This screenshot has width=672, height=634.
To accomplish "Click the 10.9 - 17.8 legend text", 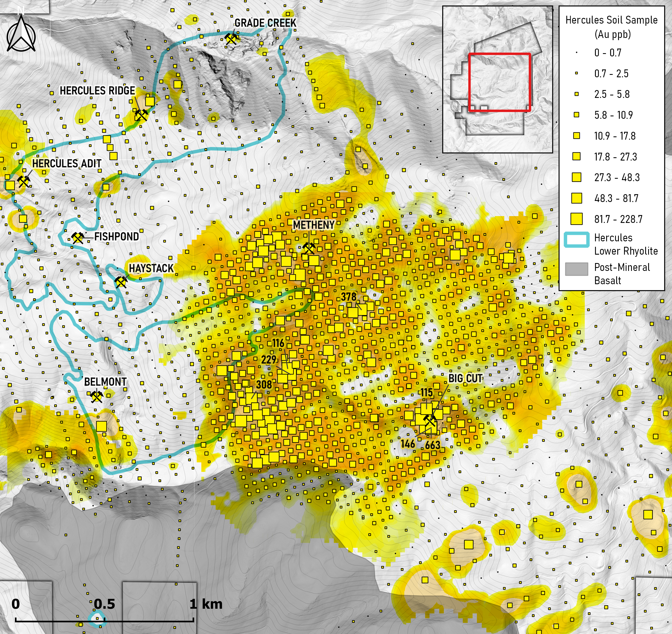I will click(x=615, y=136).
